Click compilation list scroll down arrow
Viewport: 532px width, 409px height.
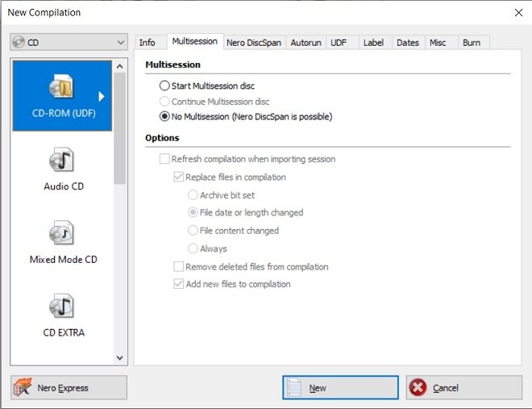coord(119,357)
